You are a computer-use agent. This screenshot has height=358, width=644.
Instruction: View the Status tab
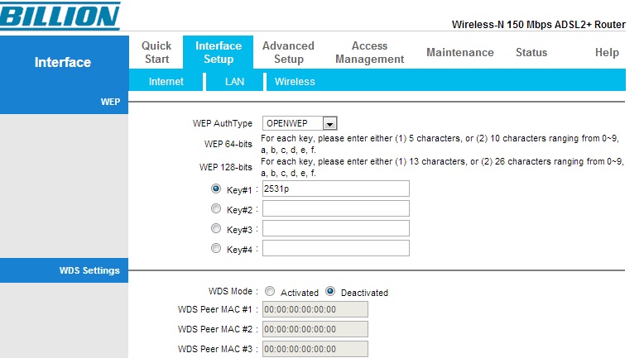click(x=531, y=52)
